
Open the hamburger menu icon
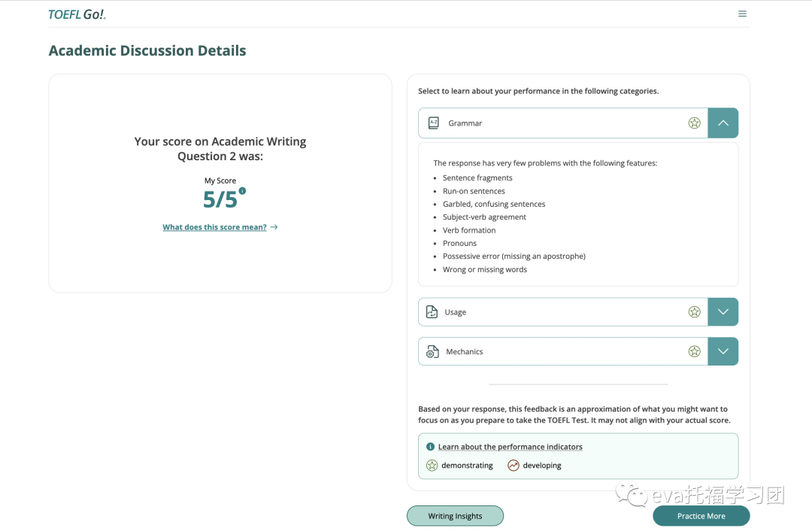742,14
